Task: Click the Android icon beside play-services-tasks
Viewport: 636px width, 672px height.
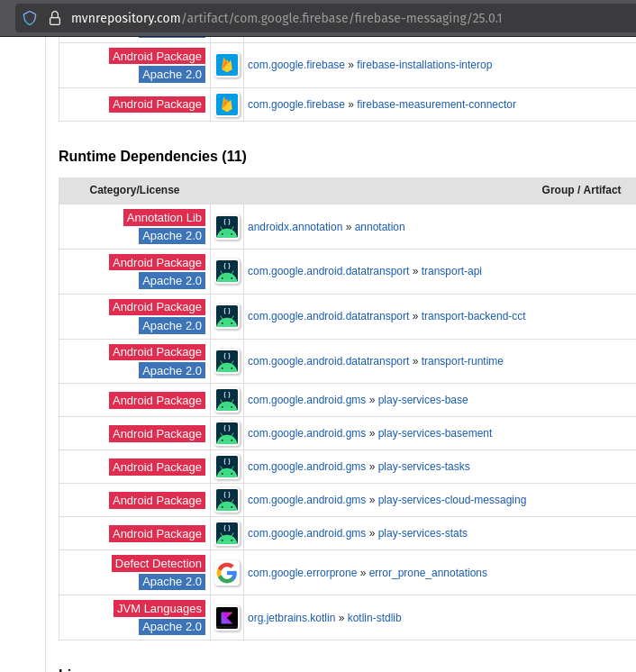Action: pos(227,467)
